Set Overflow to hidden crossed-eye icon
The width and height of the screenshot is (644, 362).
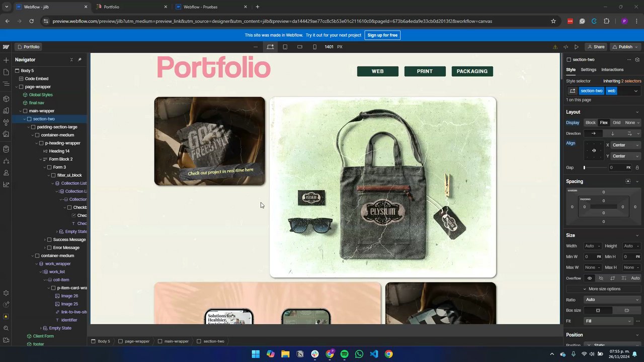click(x=601, y=278)
